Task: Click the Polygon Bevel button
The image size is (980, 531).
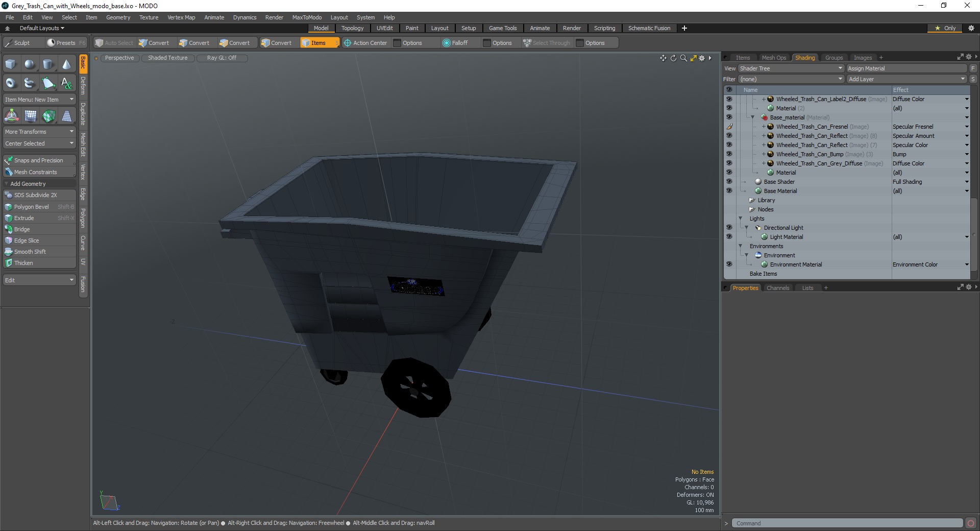Action: [39, 207]
